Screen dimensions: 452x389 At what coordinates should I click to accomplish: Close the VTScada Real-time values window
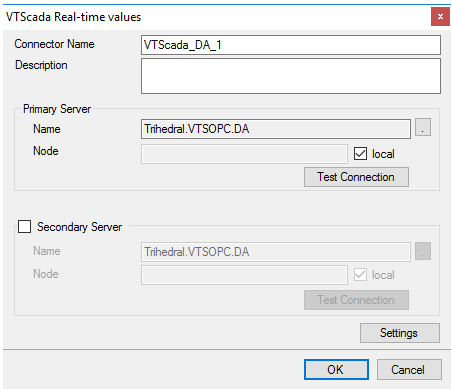440,17
